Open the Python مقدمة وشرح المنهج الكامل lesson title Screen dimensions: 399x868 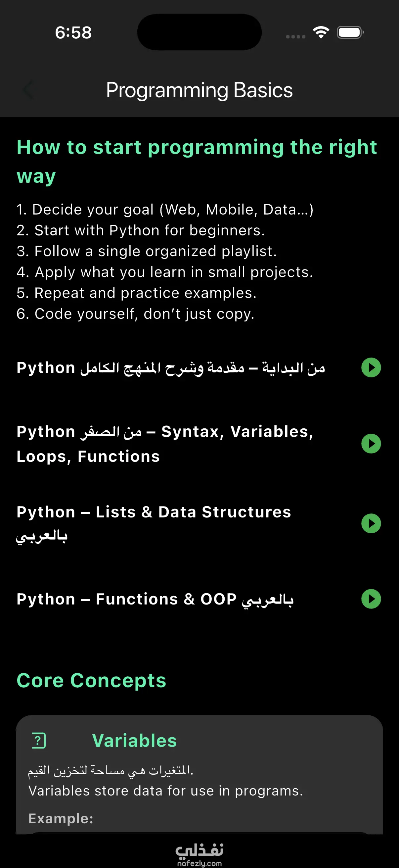[171, 368]
